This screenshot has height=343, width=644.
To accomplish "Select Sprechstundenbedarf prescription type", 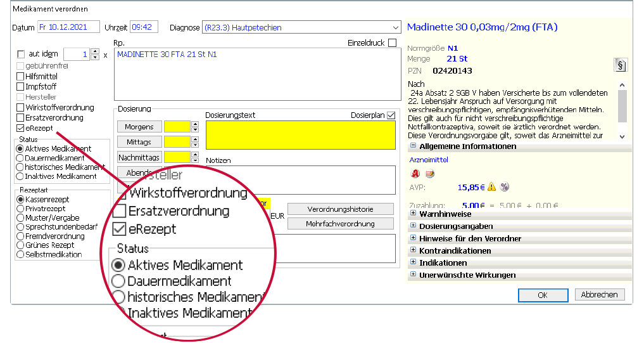I will pos(20,227).
